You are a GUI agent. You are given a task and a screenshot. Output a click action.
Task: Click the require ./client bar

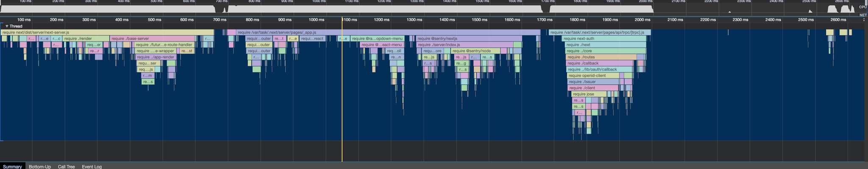point(593,88)
